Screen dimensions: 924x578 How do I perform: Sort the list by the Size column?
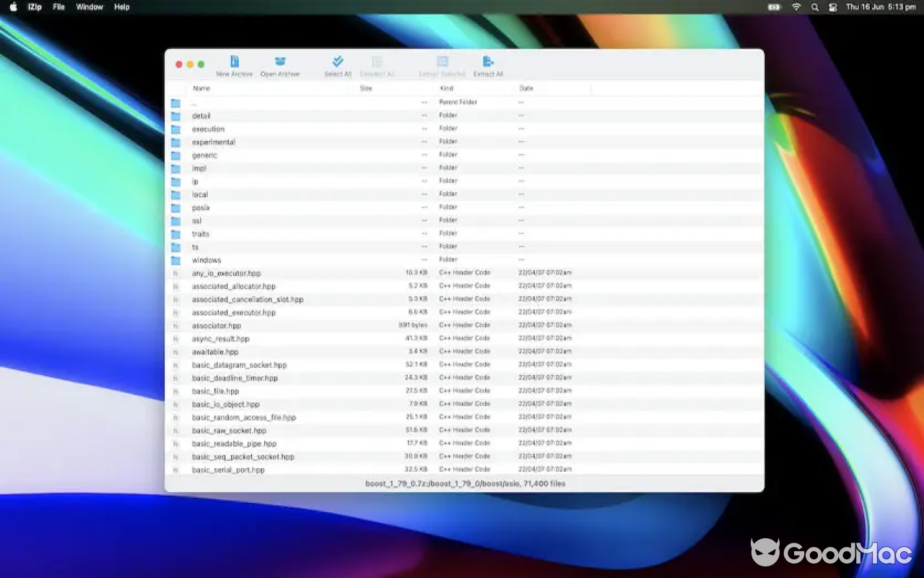click(366, 87)
